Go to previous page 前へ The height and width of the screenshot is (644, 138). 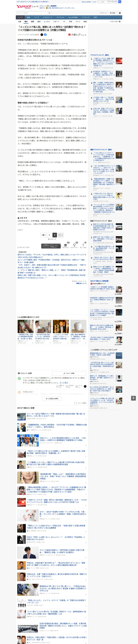43,235
